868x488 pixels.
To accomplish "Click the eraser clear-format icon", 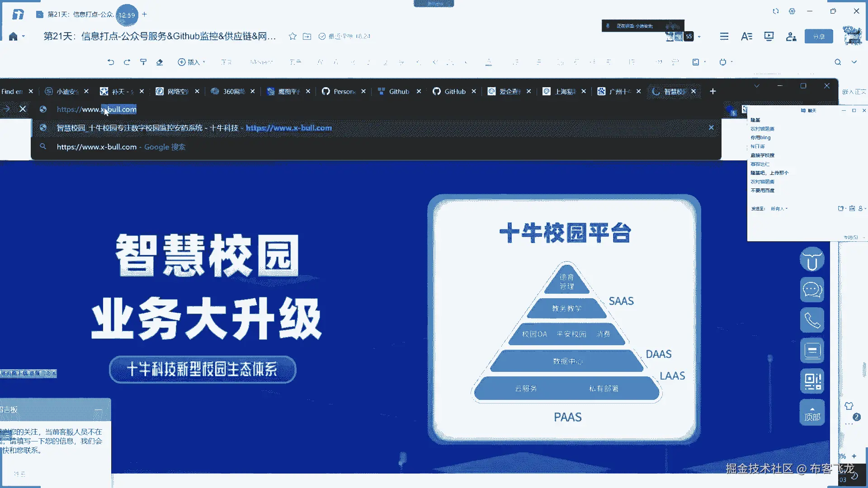I will point(160,62).
